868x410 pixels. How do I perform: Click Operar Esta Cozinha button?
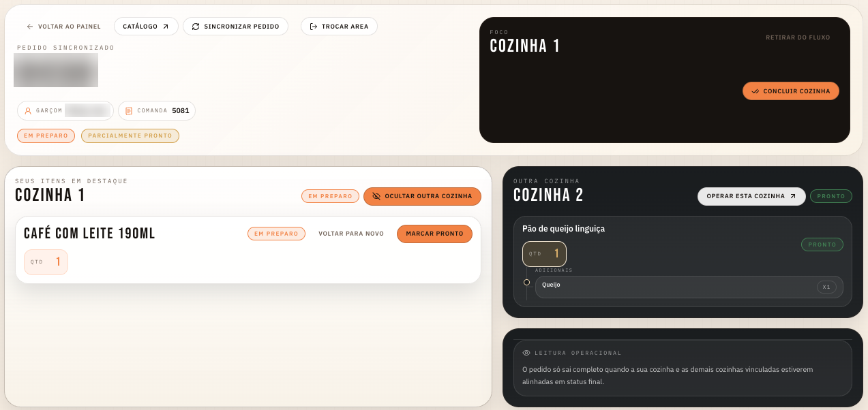click(x=751, y=196)
